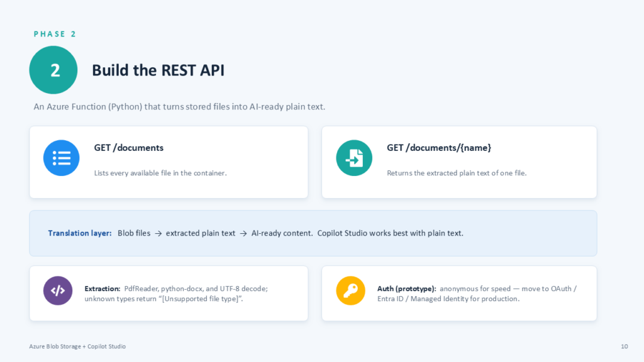The image size is (644, 362).
Task: Click the Translation layer bold label
Action: (x=80, y=233)
